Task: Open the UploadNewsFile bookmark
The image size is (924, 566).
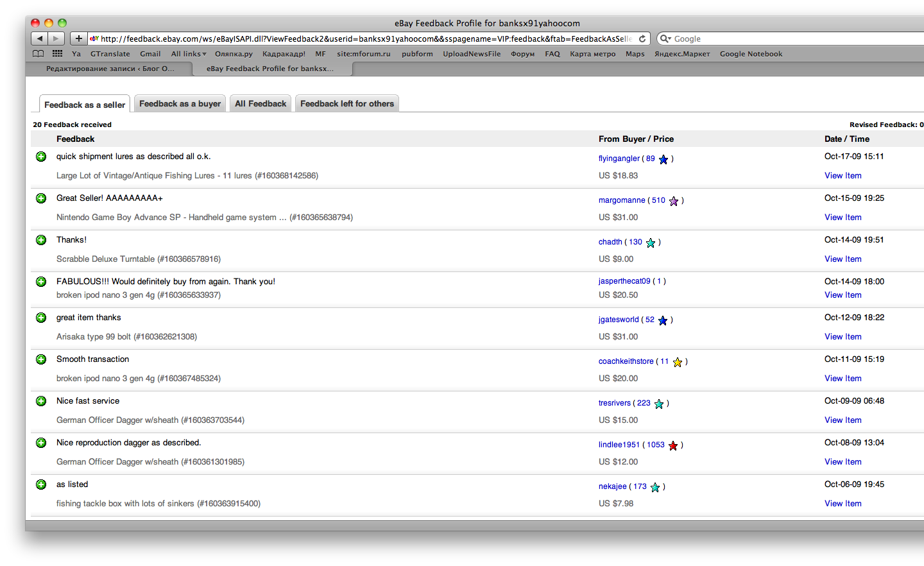Action: point(472,54)
